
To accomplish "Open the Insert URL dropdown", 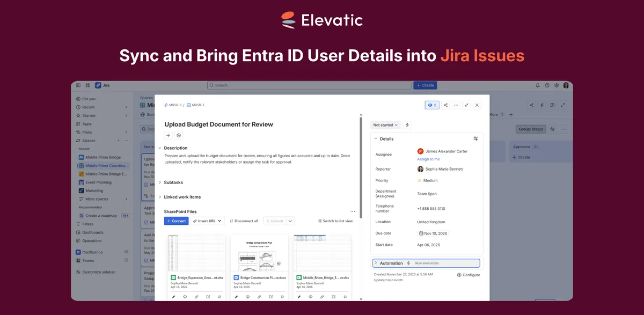I will [208, 221].
